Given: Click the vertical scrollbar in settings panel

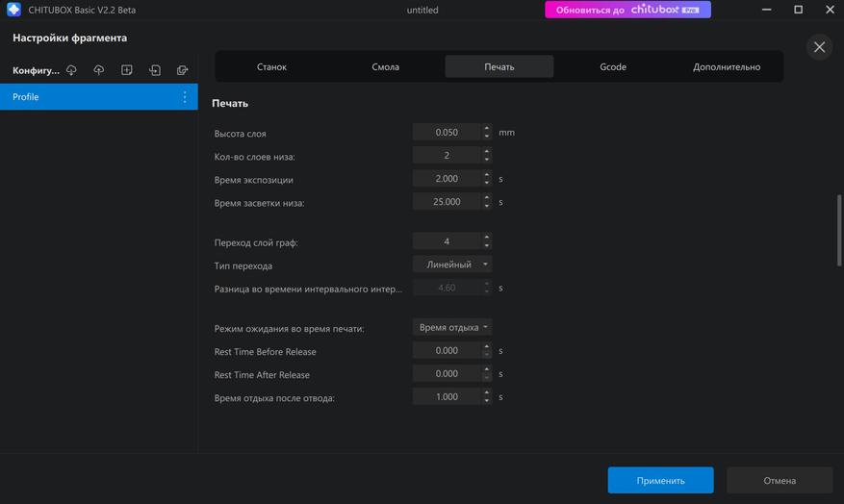Looking at the screenshot, I should pos(838,230).
